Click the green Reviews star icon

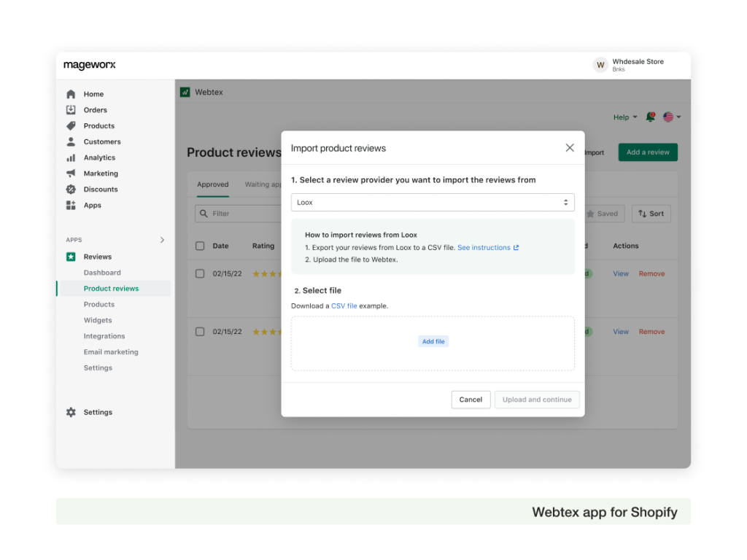(71, 257)
